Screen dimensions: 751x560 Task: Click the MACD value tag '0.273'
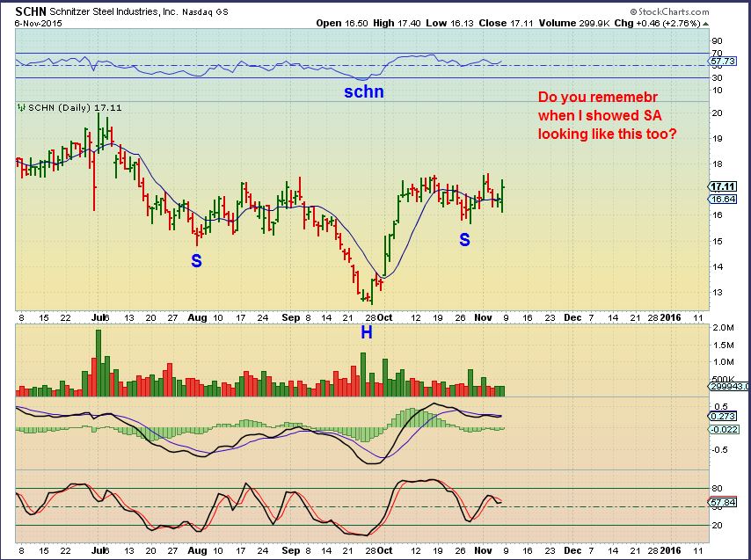[723, 417]
